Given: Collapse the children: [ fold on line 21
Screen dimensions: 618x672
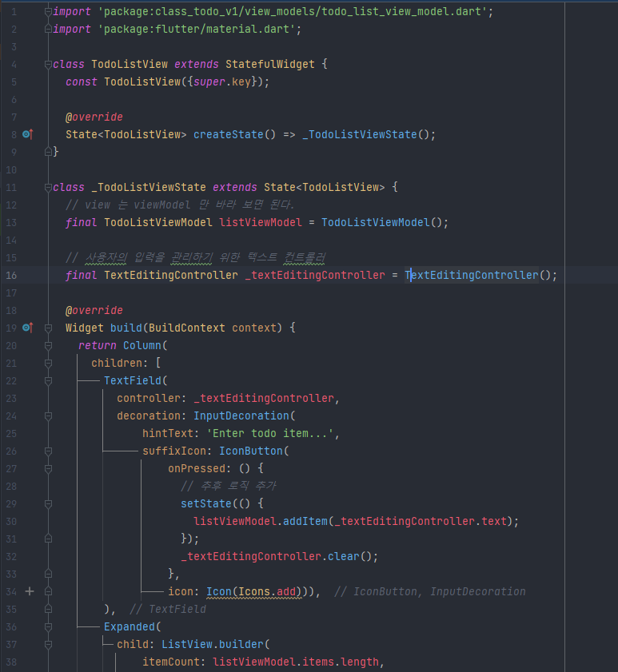Looking at the screenshot, I should point(49,363).
